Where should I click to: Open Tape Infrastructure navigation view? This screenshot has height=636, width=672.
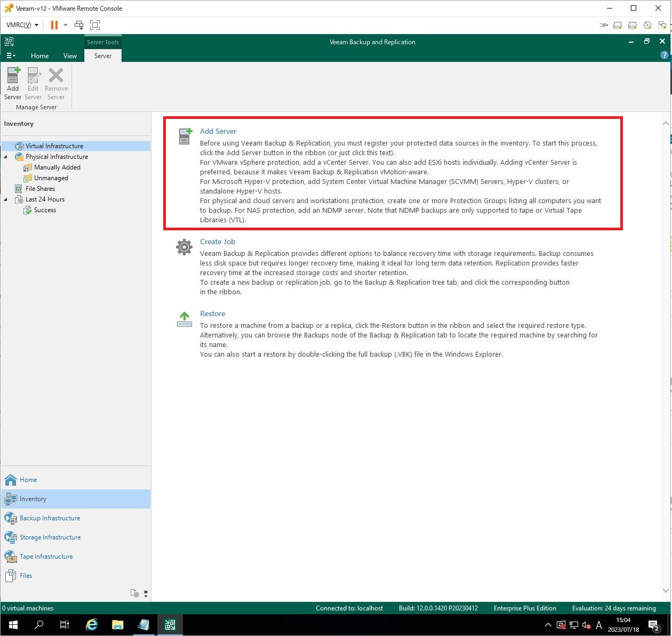pyautogui.click(x=75, y=557)
